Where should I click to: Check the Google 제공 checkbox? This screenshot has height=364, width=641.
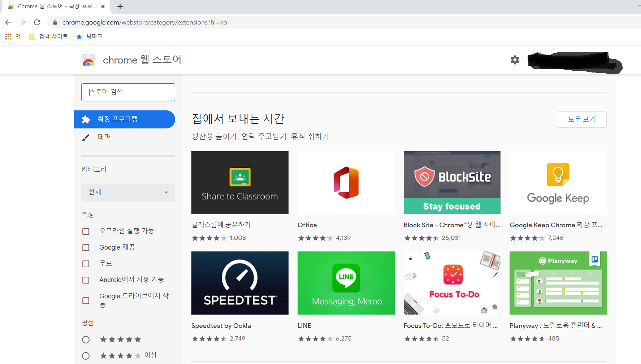86,247
